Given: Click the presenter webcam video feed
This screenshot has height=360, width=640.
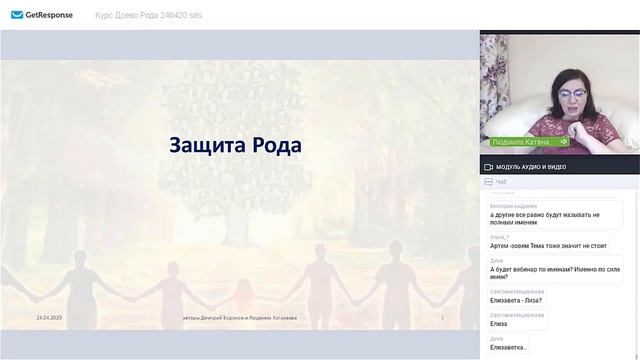Looking at the screenshot, I should coord(560,94).
